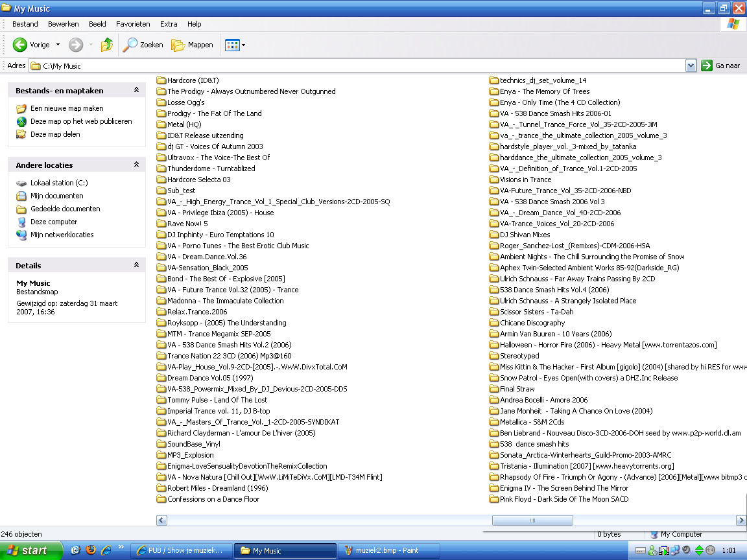Select the Pink Floyd Dark Side folder icon
Image resolution: width=747 pixels, height=560 pixels.
coord(493,499)
